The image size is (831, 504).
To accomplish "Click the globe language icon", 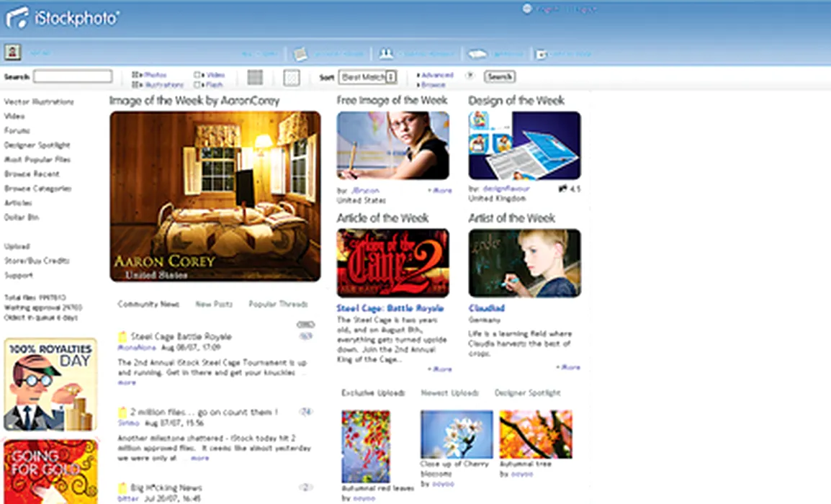I will (x=527, y=9).
